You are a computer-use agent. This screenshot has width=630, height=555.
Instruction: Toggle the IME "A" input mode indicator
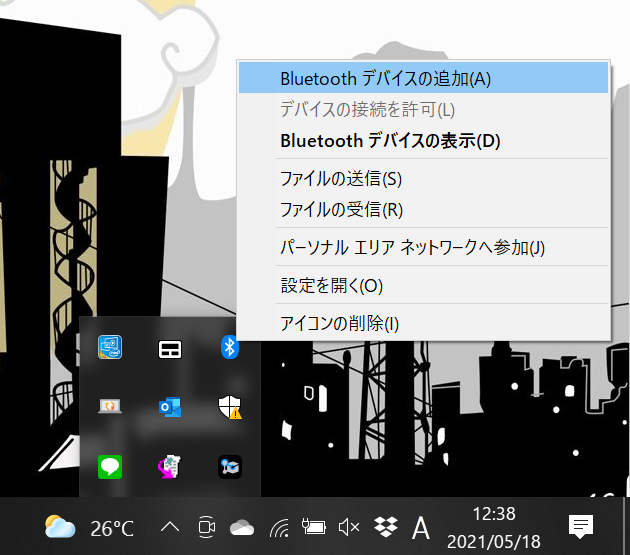click(x=421, y=527)
